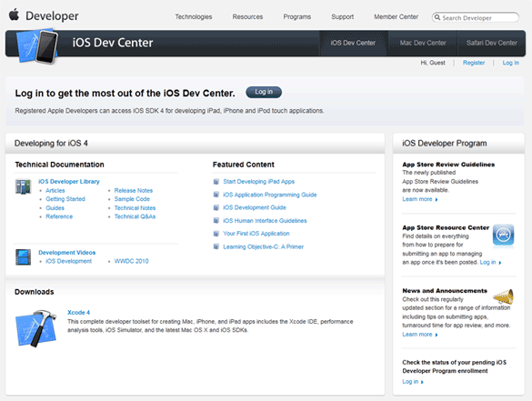532x401 pixels.
Task: Click the "Downloads" heading
Action: click(34, 292)
